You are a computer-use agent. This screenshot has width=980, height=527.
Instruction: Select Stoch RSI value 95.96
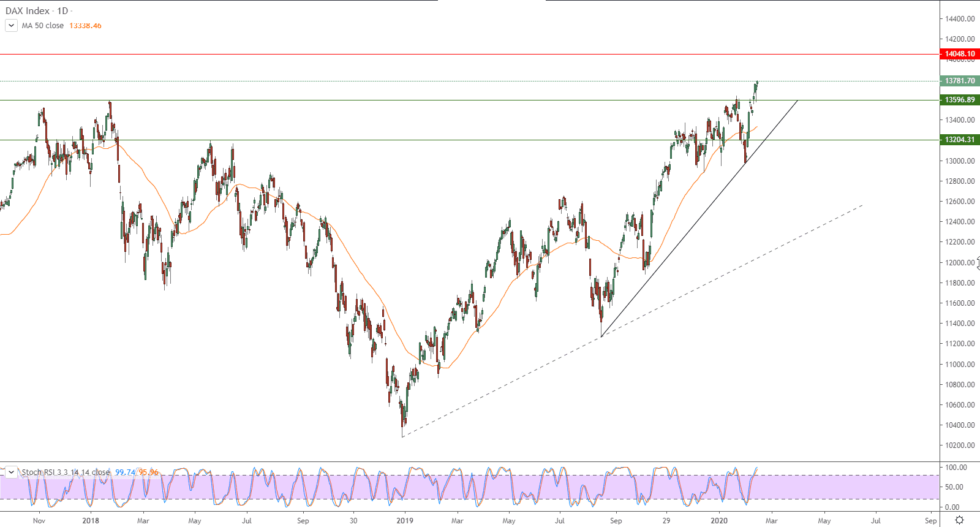click(148, 472)
